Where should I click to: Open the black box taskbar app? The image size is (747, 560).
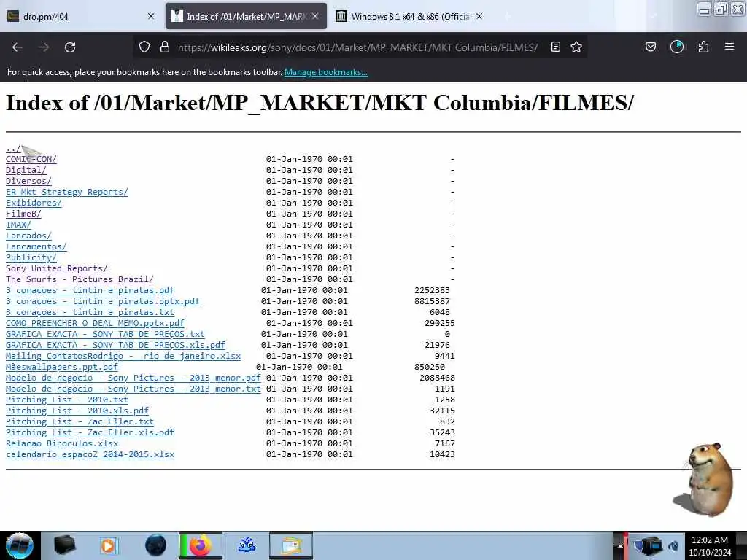[x=64, y=545]
